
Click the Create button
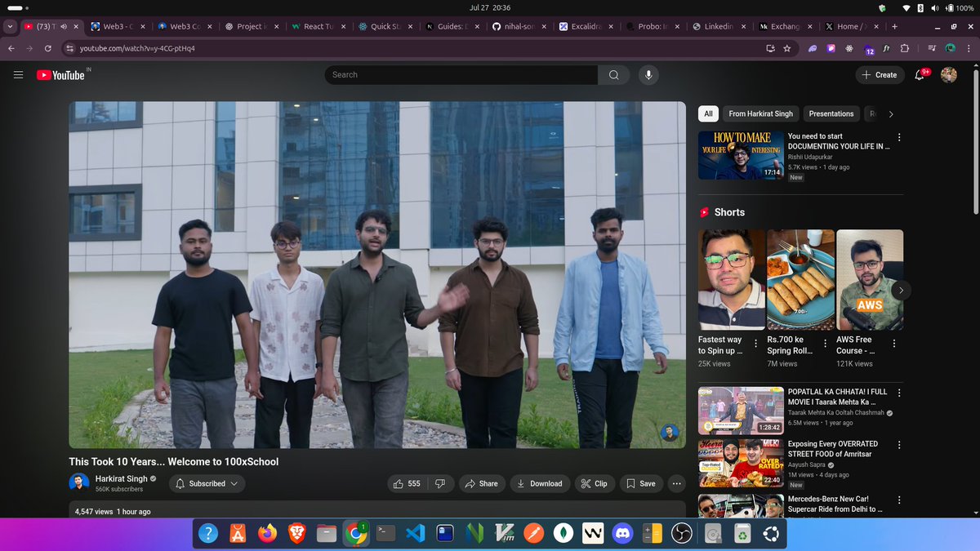click(880, 75)
